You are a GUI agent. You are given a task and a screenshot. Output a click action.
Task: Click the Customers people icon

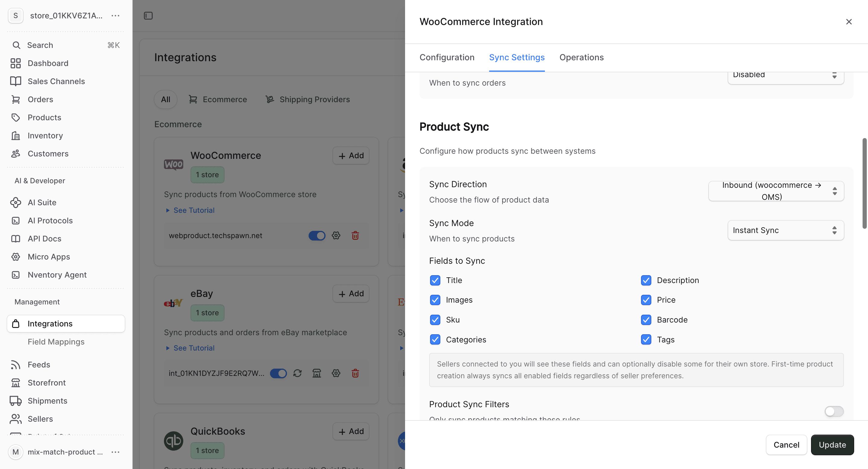15,154
